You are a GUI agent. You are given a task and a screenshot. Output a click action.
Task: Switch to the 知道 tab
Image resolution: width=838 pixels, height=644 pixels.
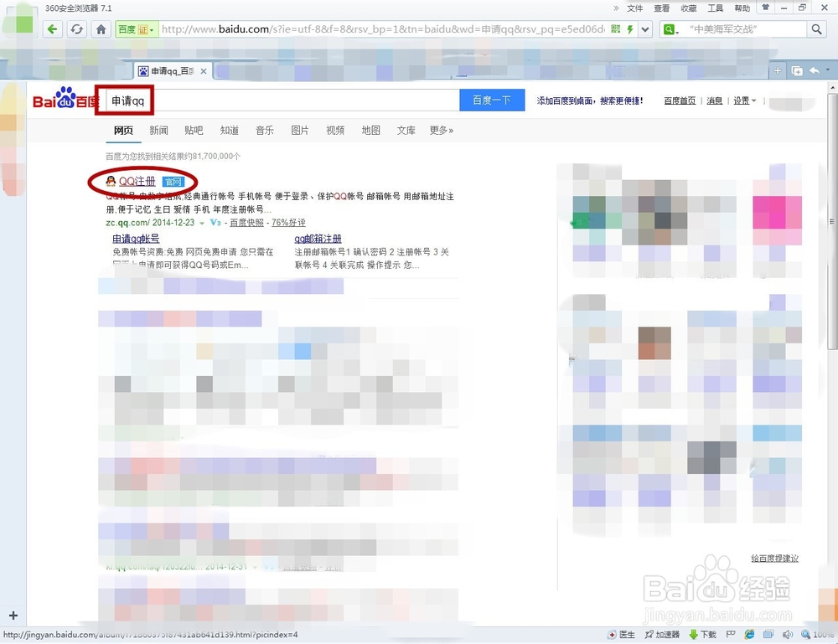pos(230,131)
